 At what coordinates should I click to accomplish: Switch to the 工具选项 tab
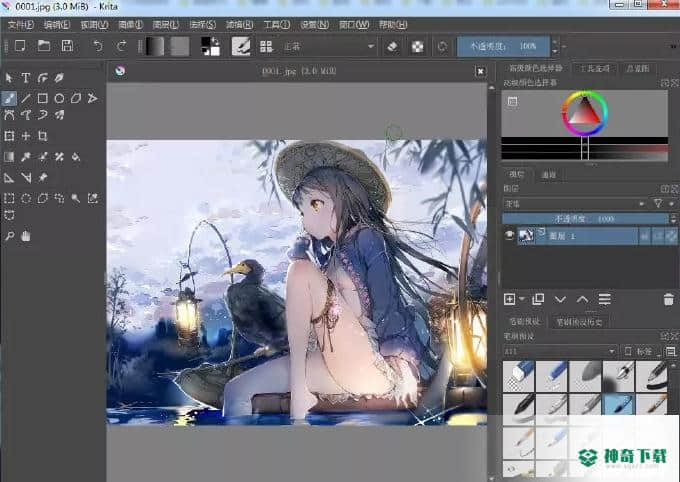click(595, 68)
